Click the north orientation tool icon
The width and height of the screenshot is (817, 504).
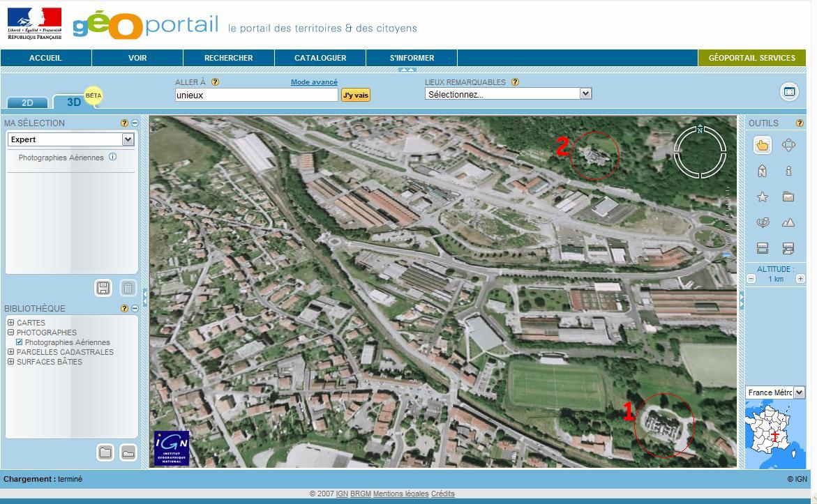click(762, 171)
